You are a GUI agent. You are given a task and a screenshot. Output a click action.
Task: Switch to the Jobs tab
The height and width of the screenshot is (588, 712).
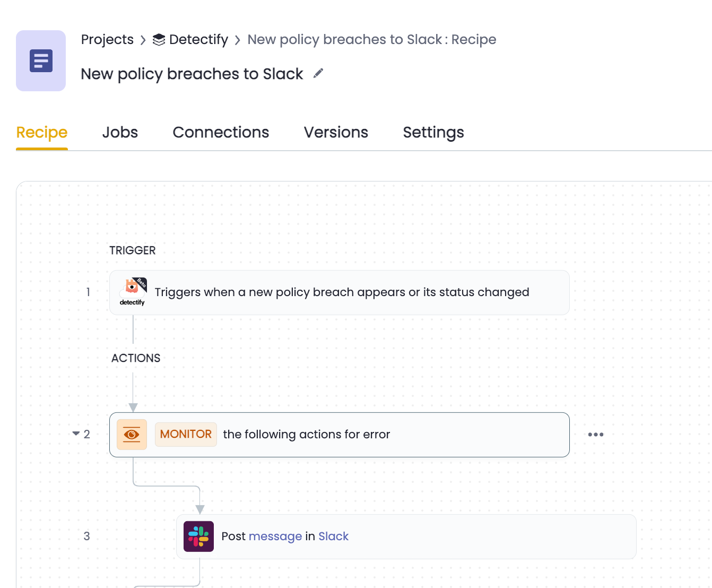click(120, 132)
